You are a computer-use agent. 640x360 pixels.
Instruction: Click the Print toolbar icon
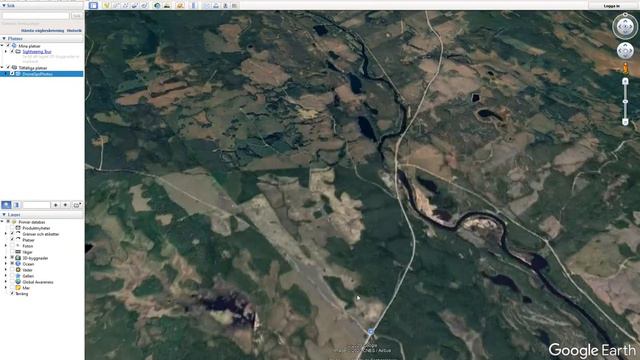pos(216,5)
